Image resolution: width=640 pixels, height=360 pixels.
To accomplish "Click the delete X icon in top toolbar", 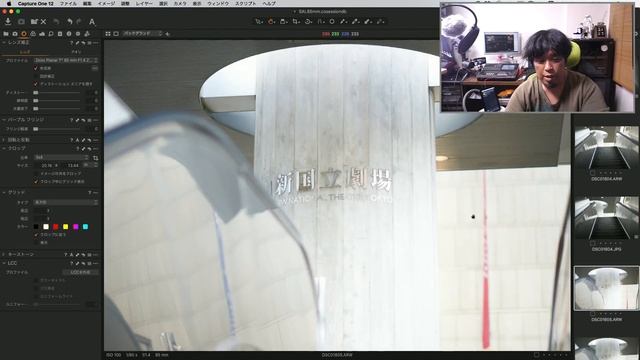I will [x=43, y=21].
